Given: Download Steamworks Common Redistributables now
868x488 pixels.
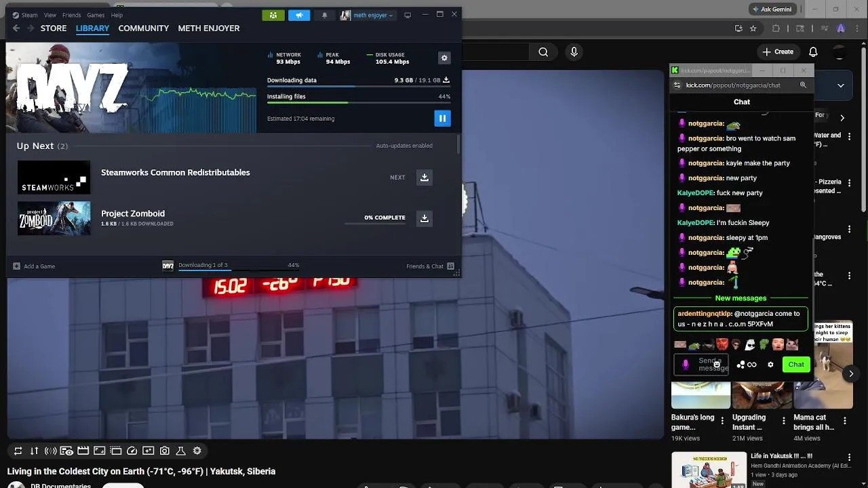Looking at the screenshot, I should [424, 178].
